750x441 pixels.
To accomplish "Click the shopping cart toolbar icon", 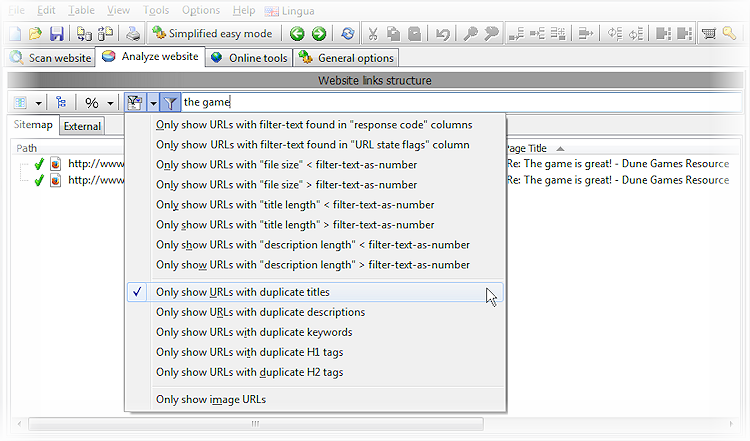I will (x=709, y=33).
